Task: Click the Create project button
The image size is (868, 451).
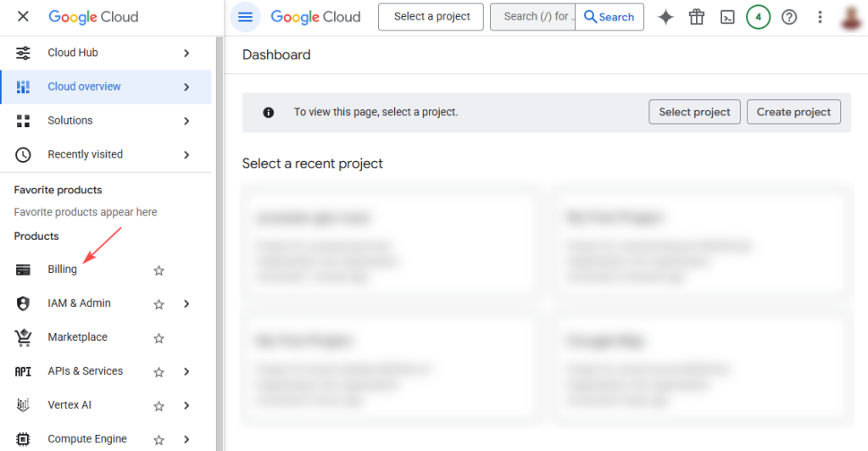Action: click(x=793, y=112)
